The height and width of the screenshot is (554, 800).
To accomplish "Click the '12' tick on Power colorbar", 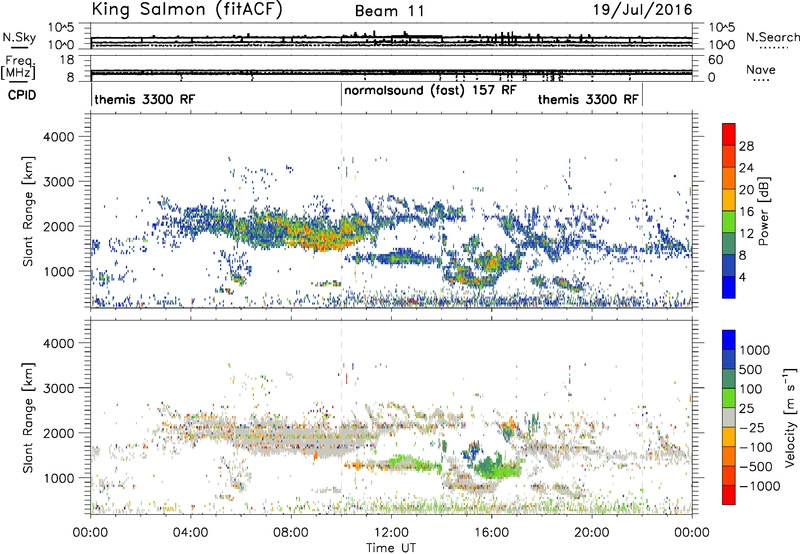I will tap(746, 234).
